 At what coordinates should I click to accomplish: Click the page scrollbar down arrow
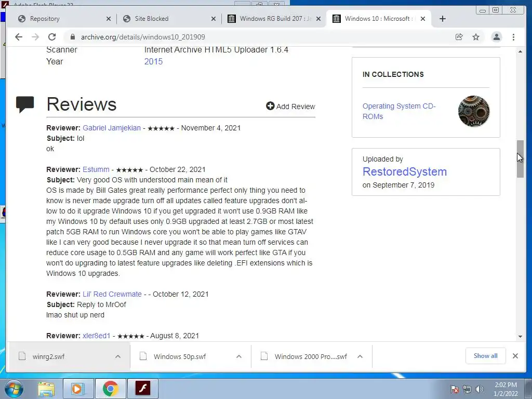tap(520, 337)
